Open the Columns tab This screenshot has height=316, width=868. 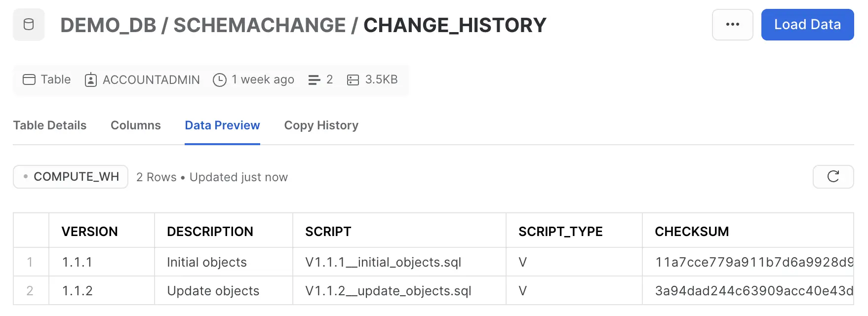[x=135, y=125]
